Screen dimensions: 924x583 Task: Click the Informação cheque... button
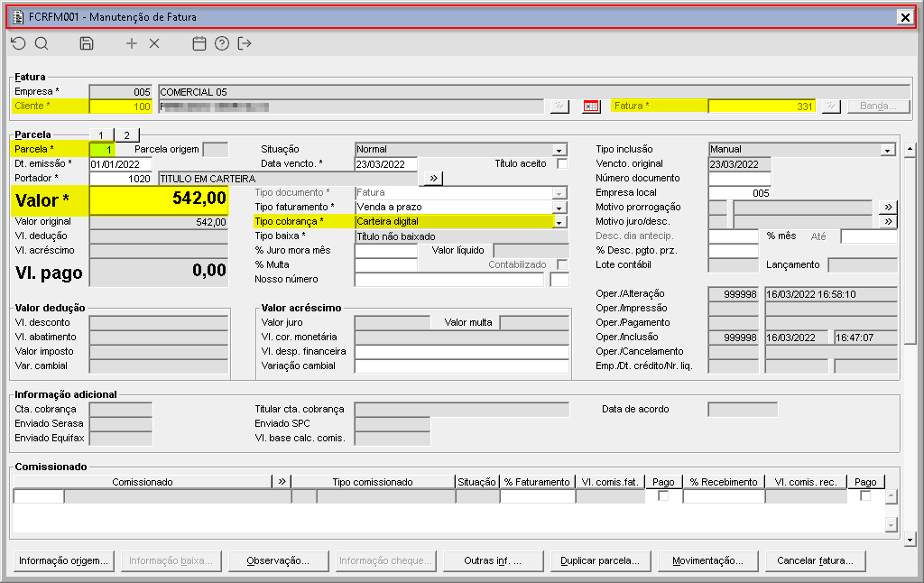pos(385,560)
